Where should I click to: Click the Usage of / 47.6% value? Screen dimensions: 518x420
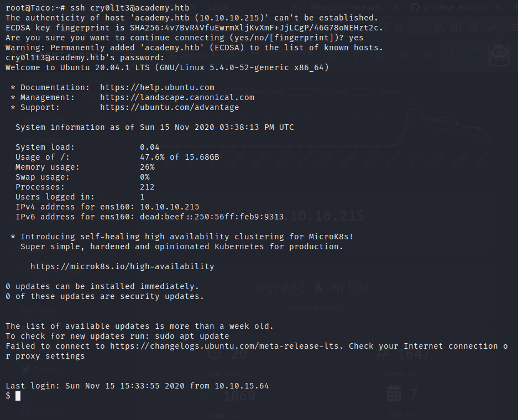click(x=152, y=157)
